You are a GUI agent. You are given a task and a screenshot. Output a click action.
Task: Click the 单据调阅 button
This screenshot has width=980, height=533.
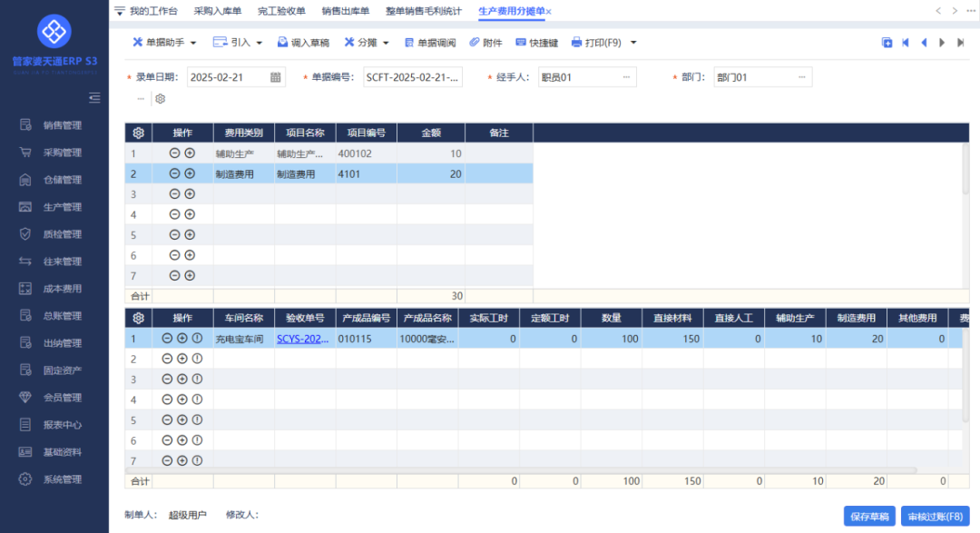[x=430, y=43]
